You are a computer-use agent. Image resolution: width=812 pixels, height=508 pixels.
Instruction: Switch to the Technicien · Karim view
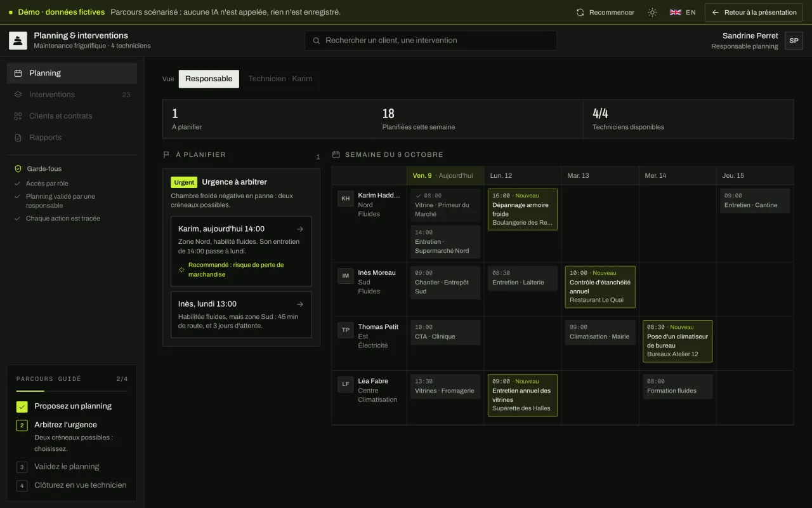click(x=280, y=79)
